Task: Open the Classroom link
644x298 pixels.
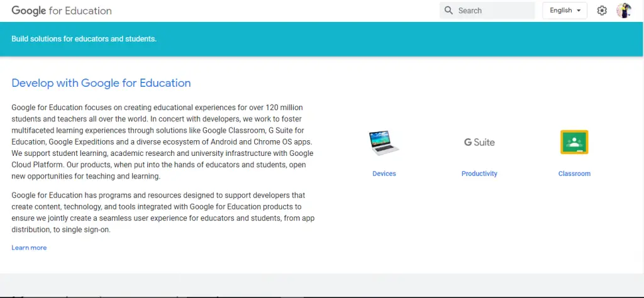Action: (574, 174)
